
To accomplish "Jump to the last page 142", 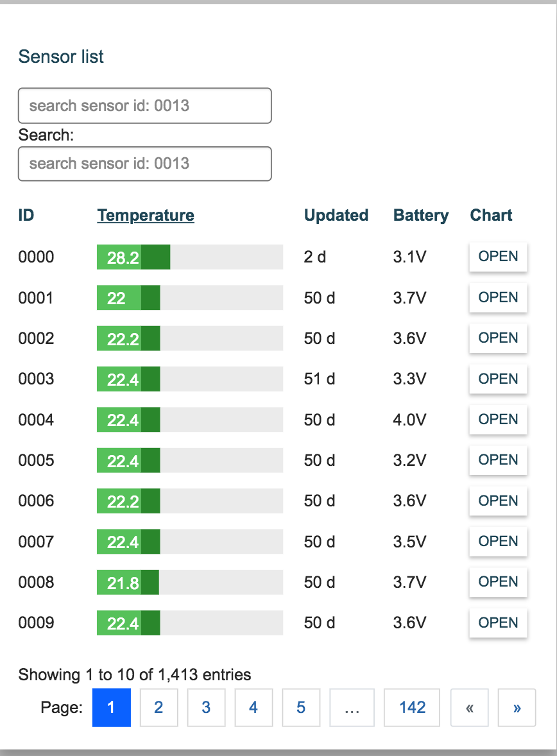I will click(x=411, y=707).
